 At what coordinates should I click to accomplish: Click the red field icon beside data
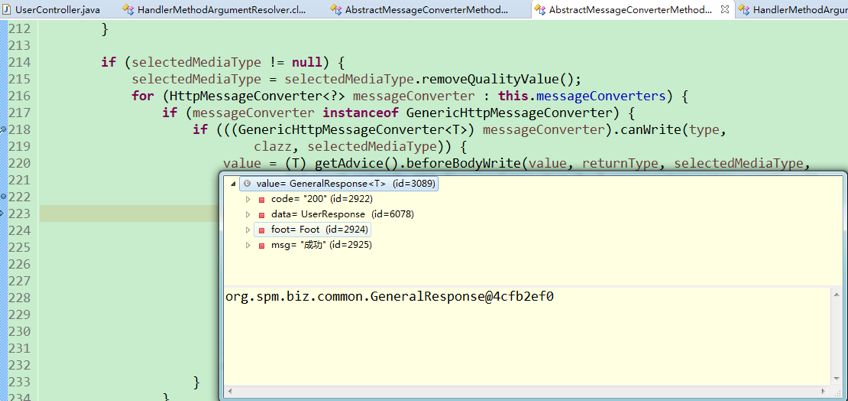(x=262, y=215)
